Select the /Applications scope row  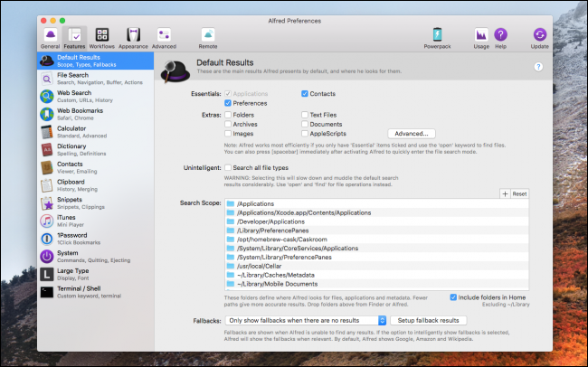376,203
